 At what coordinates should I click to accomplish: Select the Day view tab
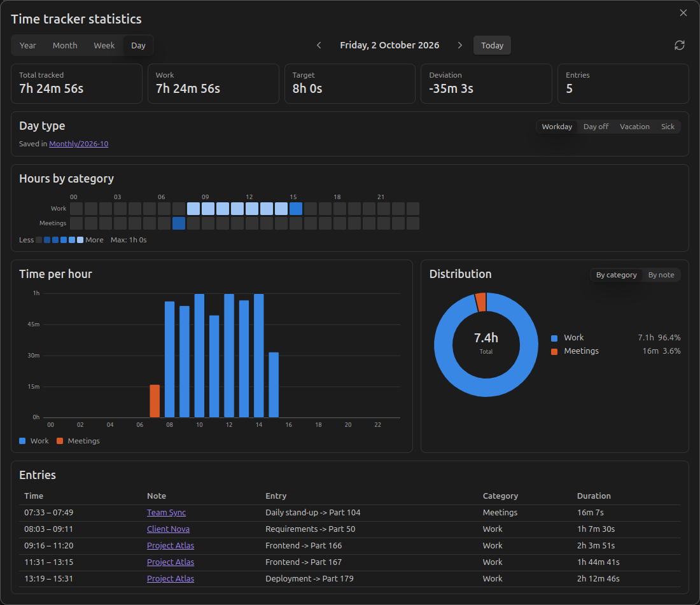[138, 46]
